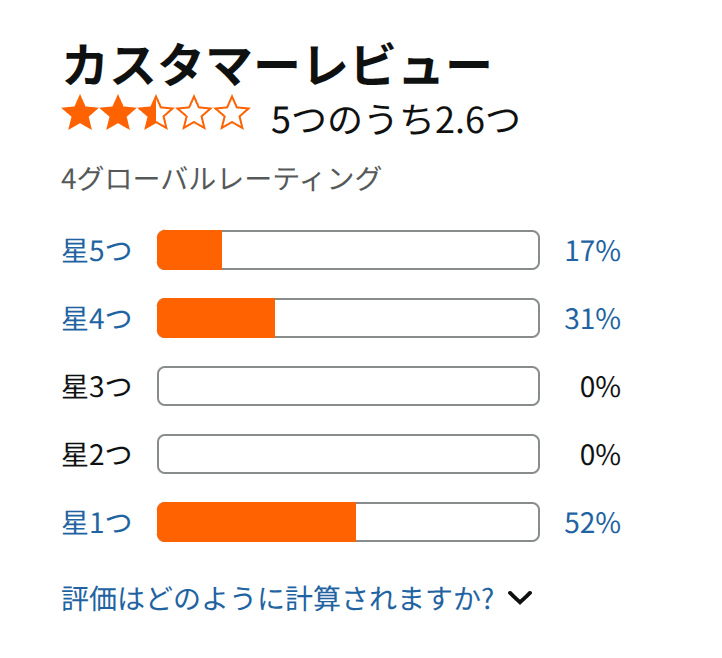This screenshot has height=658, width=722.
Task: Click the second filled star icon
Action: tap(118, 112)
